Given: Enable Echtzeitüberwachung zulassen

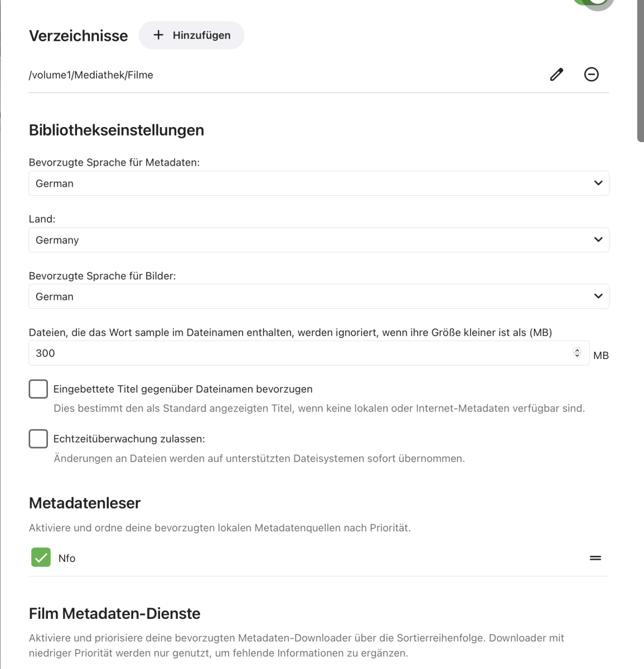Looking at the screenshot, I should pyautogui.click(x=38, y=439).
